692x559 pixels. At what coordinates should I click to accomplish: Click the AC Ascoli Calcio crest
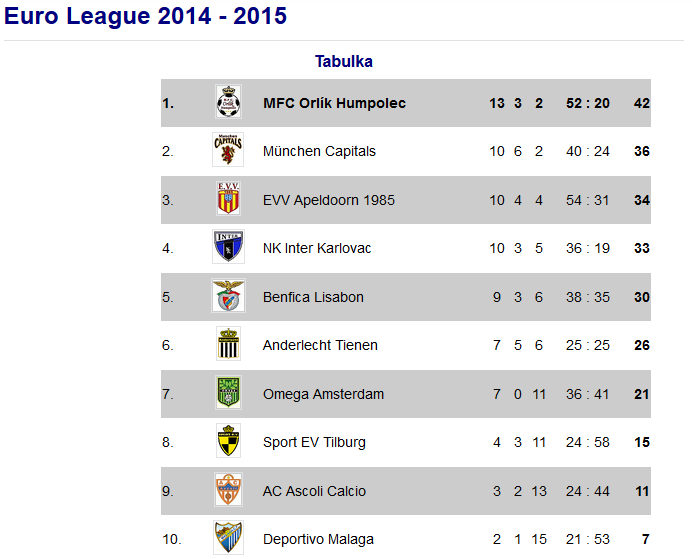tap(228, 491)
